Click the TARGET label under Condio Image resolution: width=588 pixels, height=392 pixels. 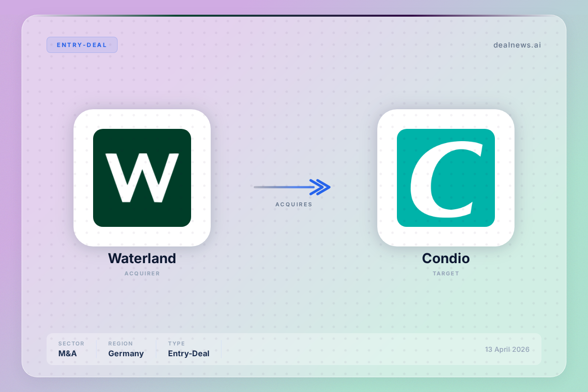point(446,273)
